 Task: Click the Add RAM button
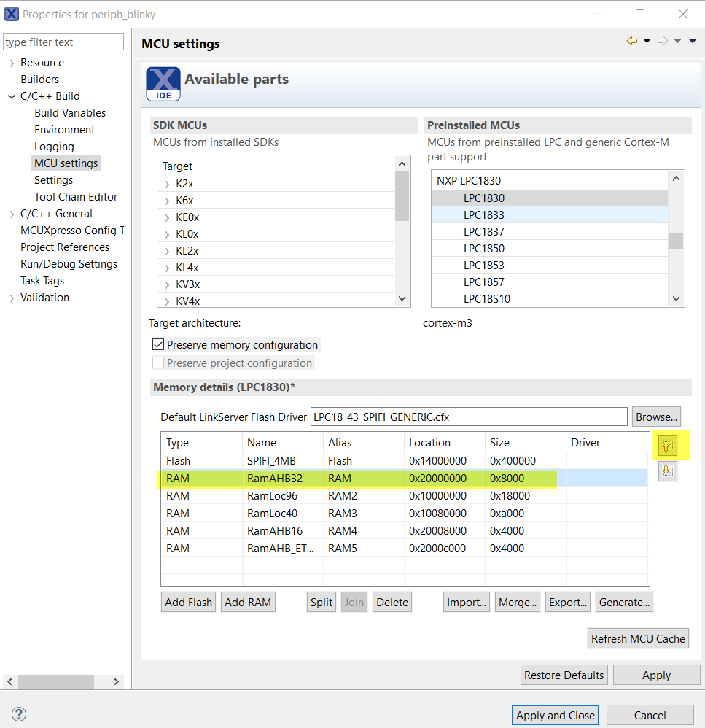tap(248, 603)
